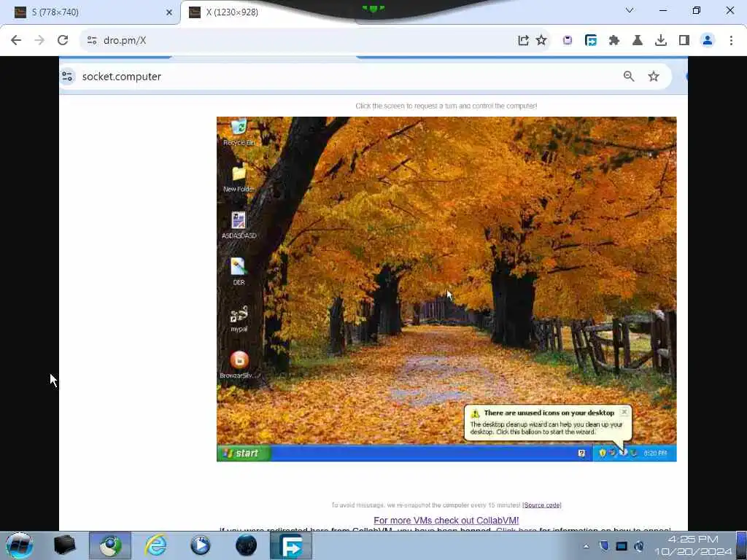
Task: Open the host tray volume icon
Action: point(639,545)
